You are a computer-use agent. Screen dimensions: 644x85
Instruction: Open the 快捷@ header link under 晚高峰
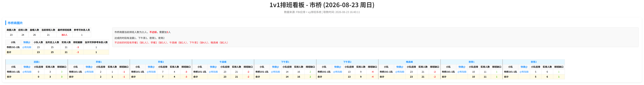pyautogui.click(x=400, y=67)
